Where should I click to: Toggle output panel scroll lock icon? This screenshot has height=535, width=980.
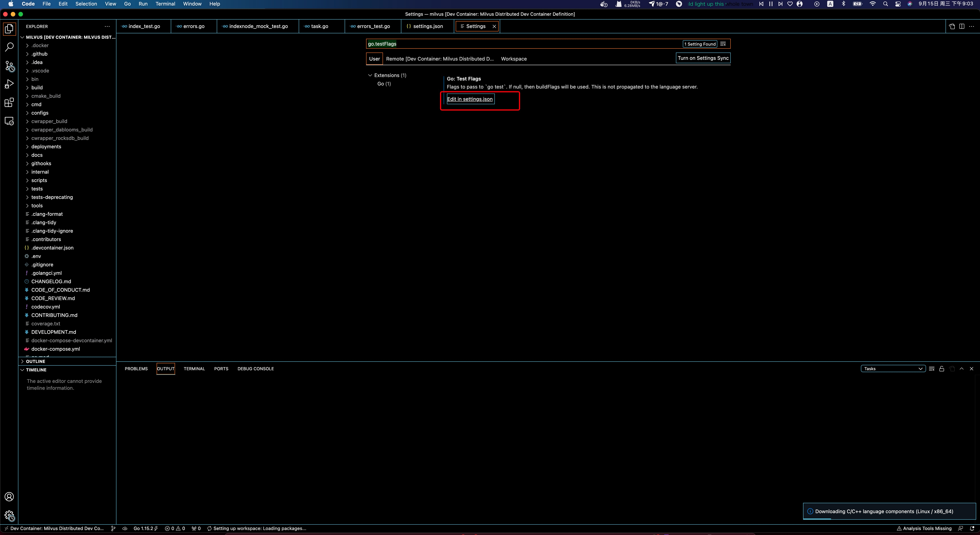click(x=942, y=369)
